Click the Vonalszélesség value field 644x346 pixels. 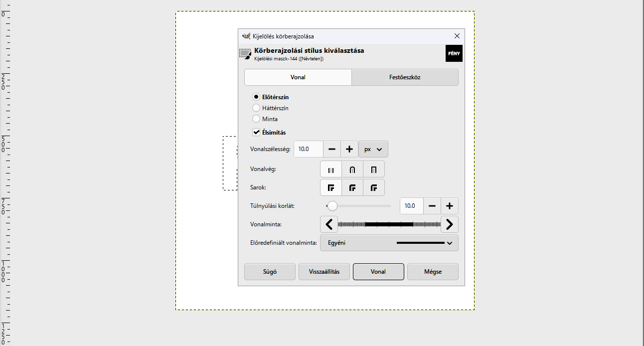click(309, 149)
